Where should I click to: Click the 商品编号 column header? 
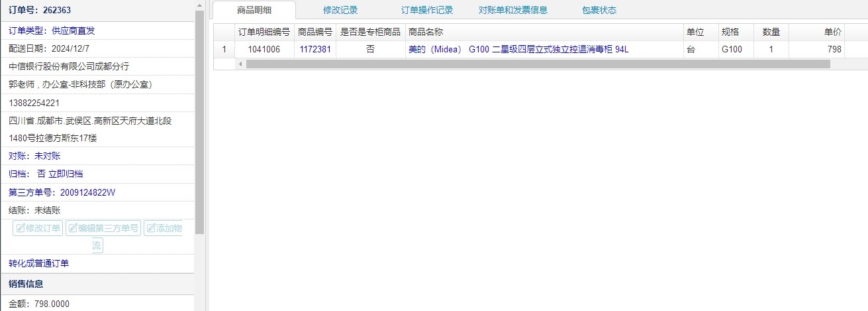(x=315, y=32)
